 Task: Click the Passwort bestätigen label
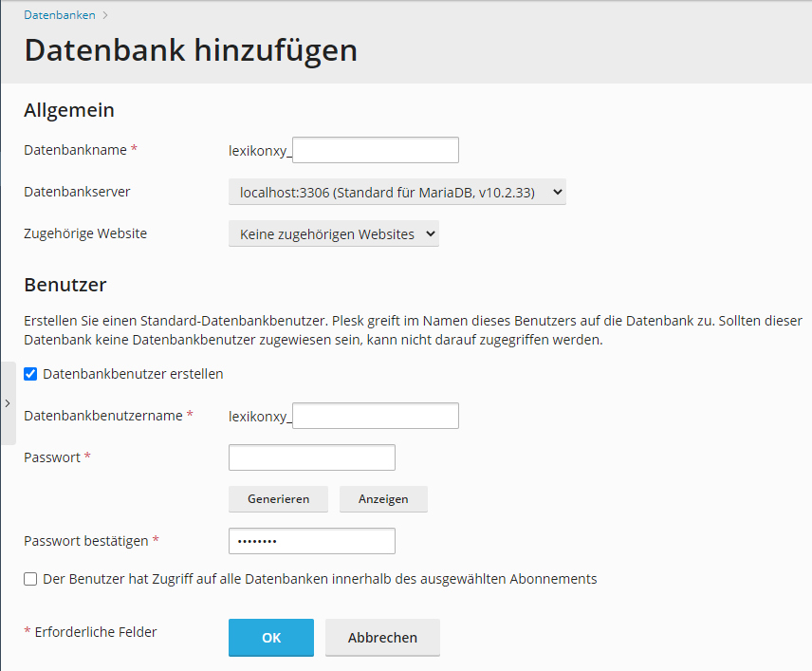point(85,541)
